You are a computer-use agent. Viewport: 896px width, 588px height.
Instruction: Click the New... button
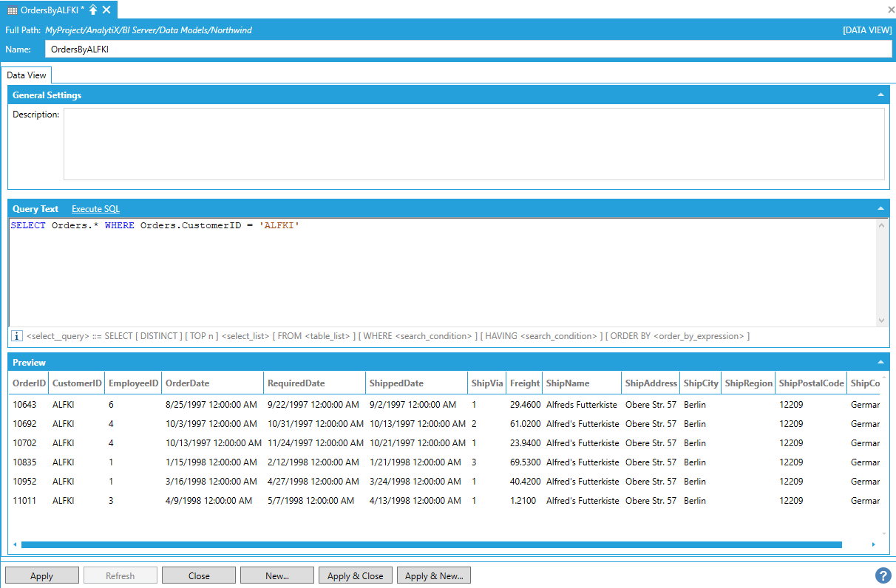click(x=277, y=575)
